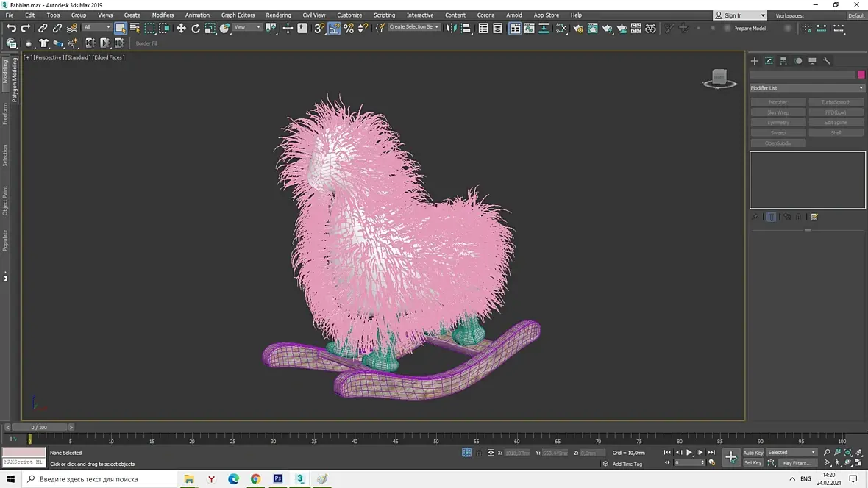
Task: Click the Mirror tool icon
Action: pyautogui.click(x=452, y=28)
